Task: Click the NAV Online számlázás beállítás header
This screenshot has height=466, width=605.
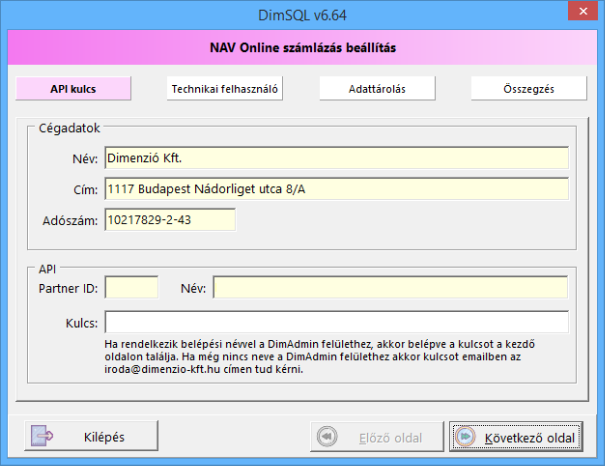Action: pyautogui.click(x=303, y=47)
